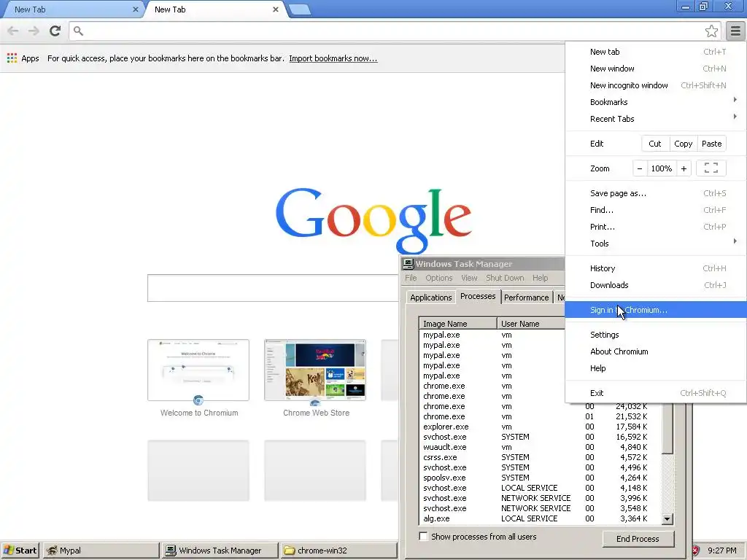Open Task Manager Options menu
The height and width of the screenshot is (560, 747).
[x=438, y=278]
